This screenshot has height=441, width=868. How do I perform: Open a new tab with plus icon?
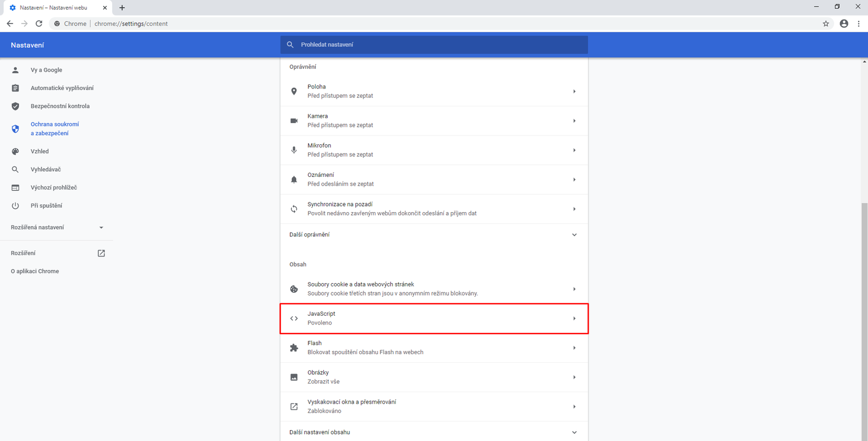click(122, 8)
